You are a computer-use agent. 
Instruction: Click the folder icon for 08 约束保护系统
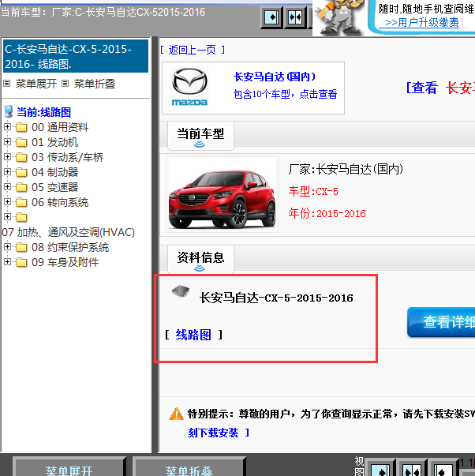[21, 247]
